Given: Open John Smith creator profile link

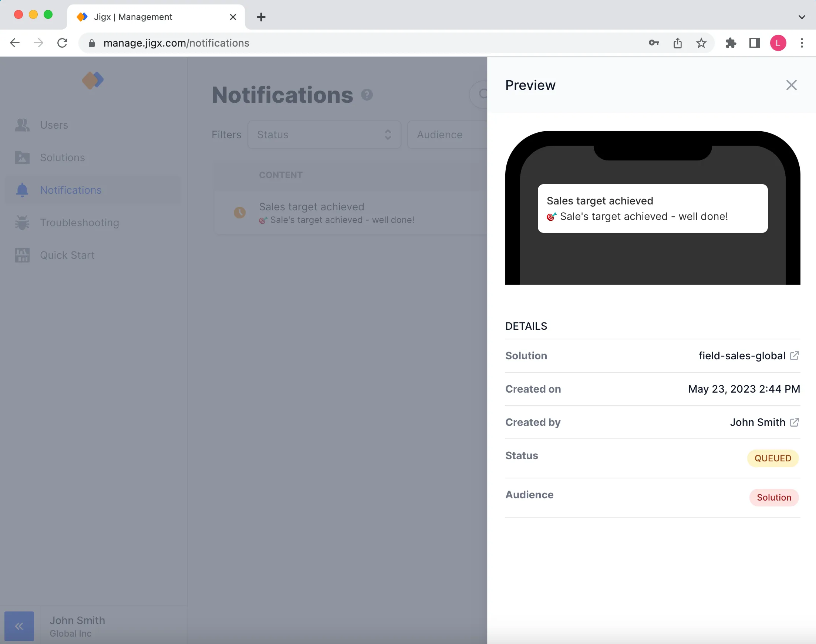Looking at the screenshot, I should click(795, 422).
